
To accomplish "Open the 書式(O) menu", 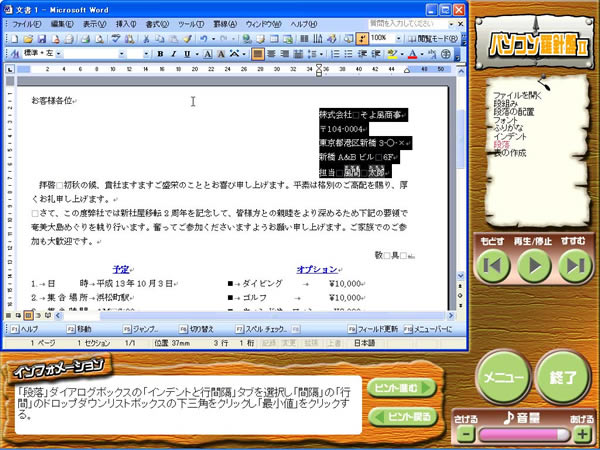I will (x=157, y=24).
